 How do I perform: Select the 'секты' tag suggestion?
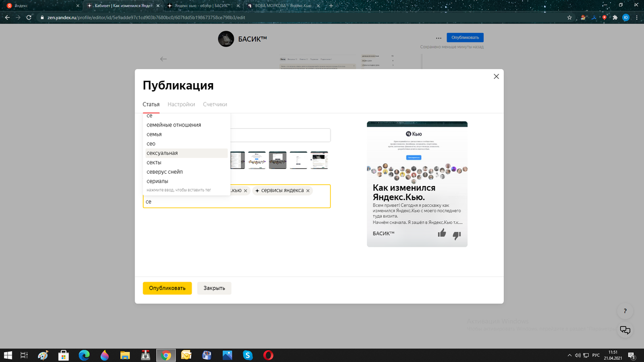pos(187,162)
